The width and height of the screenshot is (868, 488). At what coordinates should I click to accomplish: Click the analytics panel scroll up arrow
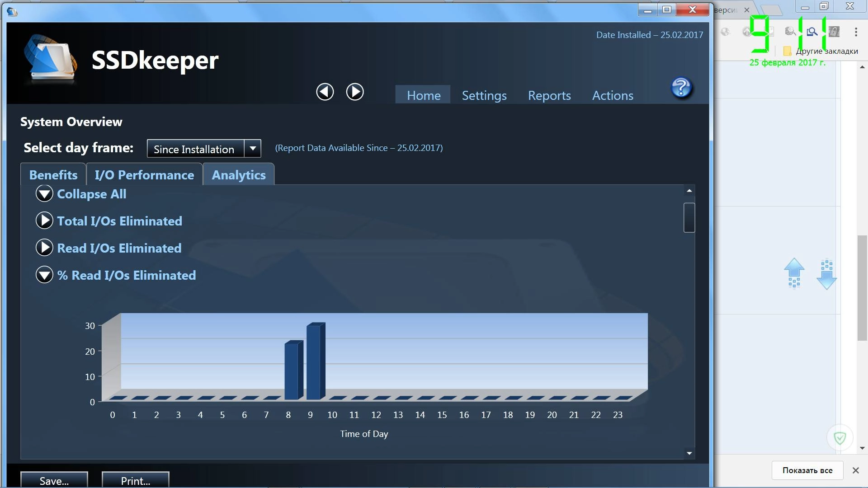pos(689,191)
